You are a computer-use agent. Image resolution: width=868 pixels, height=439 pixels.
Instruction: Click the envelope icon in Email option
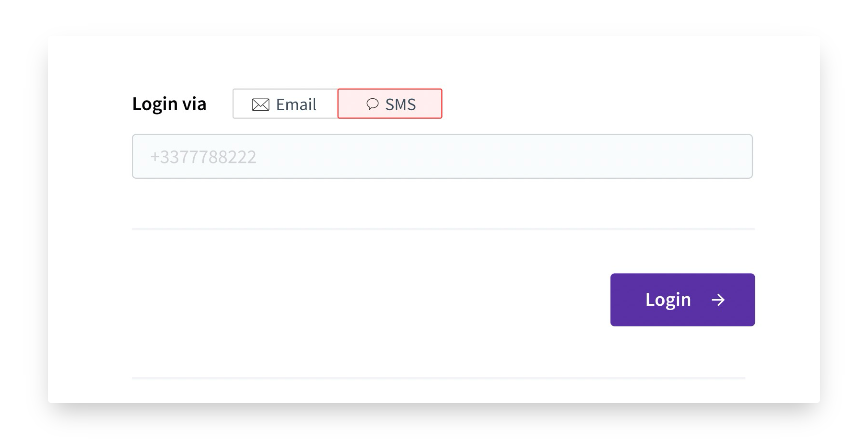tap(260, 104)
